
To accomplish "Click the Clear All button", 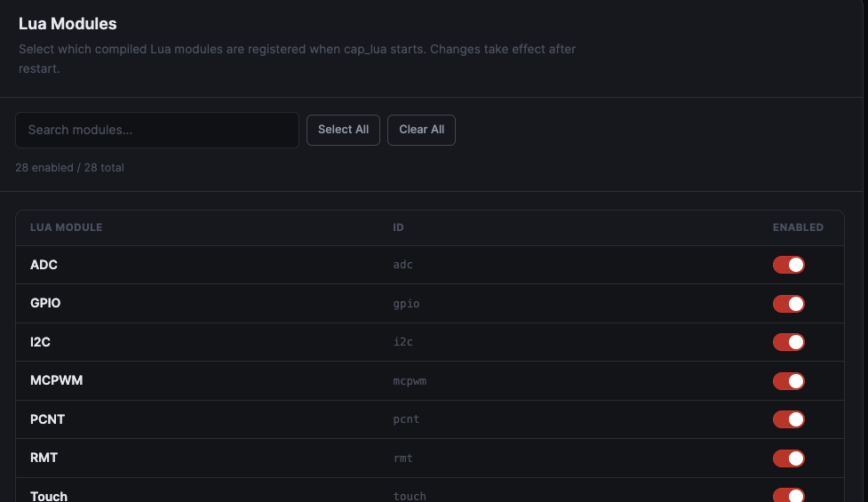I will click(x=421, y=130).
